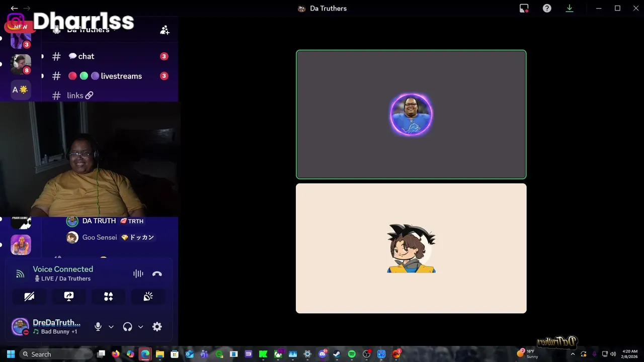Open Task View on the taskbar

101,354
